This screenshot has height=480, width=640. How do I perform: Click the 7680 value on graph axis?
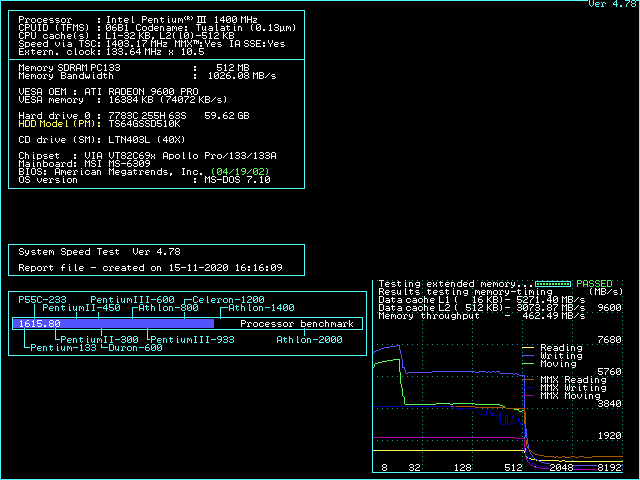point(611,340)
